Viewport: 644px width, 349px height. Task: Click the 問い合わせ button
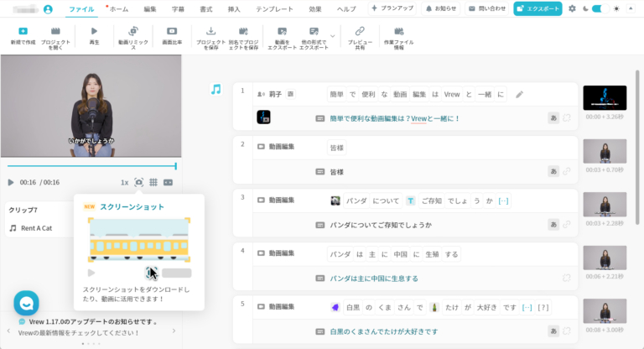[x=487, y=8]
